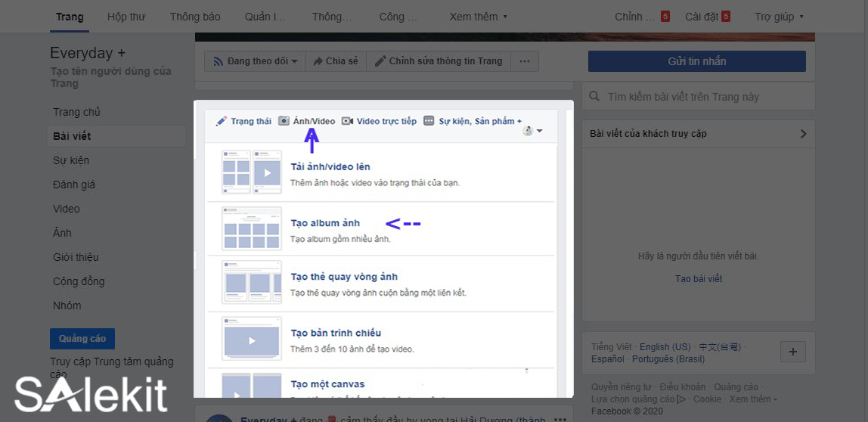Click the Tạo một canvas thumbnail
This screenshot has width=868, height=422.
(251, 385)
